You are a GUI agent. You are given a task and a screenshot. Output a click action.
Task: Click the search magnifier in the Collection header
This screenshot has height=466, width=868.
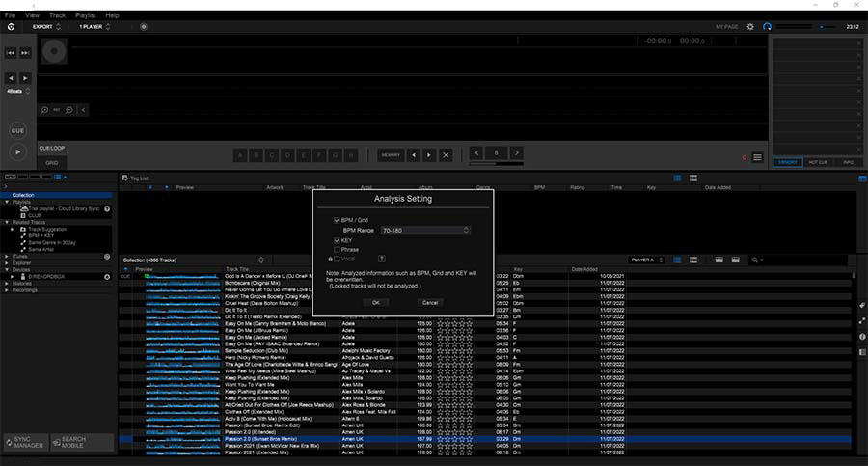click(x=754, y=260)
